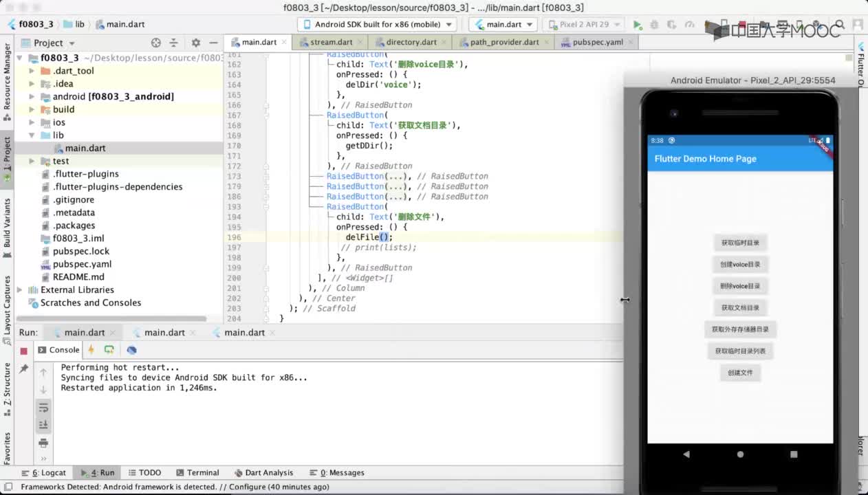
Task: Tap 获取临时目录列表 button in emulator
Action: point(740,351)
